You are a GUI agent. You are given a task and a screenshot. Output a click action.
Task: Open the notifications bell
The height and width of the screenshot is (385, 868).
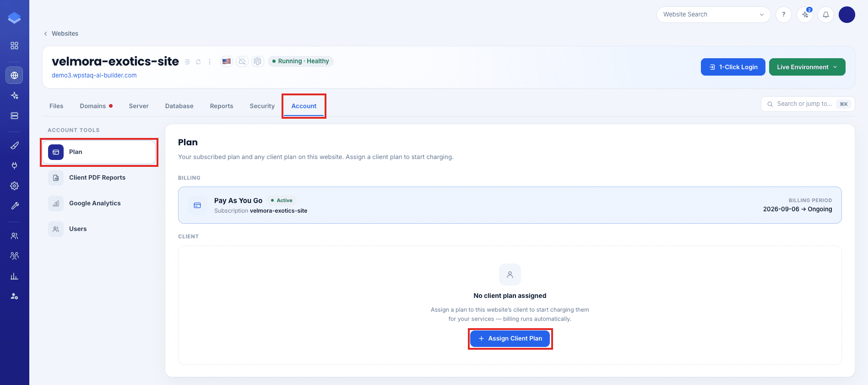click(826, 15)
